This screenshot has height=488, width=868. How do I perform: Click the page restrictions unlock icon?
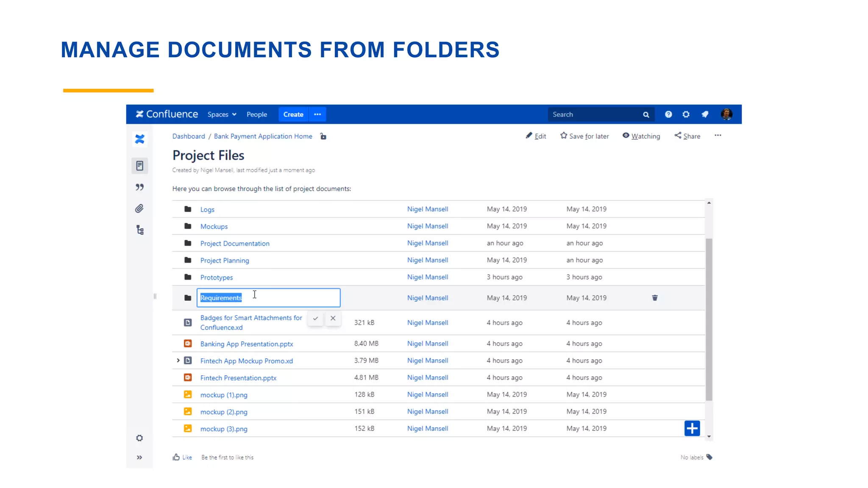tap(323, 136)
